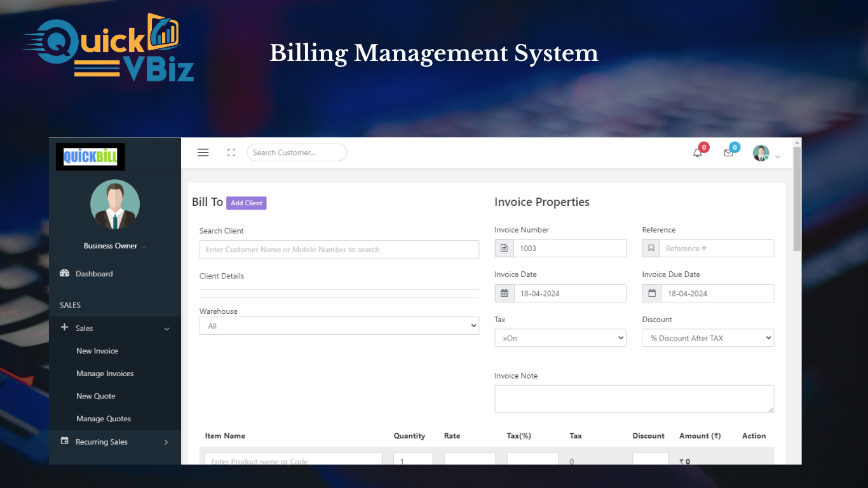Expand the Recurring Sales menu
868x488 pixels.
(114, 442)
